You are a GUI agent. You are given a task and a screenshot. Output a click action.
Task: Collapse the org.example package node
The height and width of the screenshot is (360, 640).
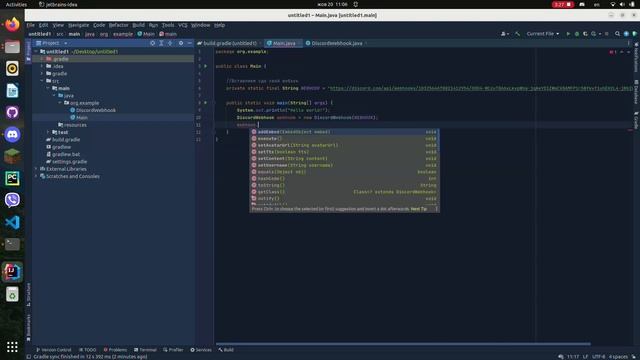click(x=60, y=103)
